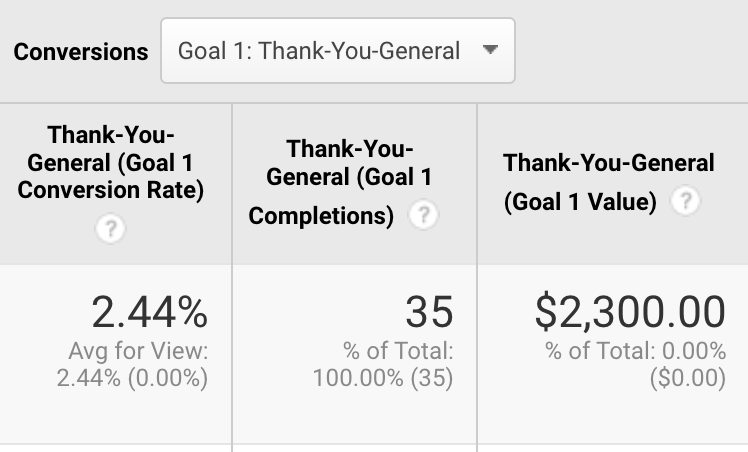
Task: Sort by Goal 1 Value column header
Action: click(609, 163)
